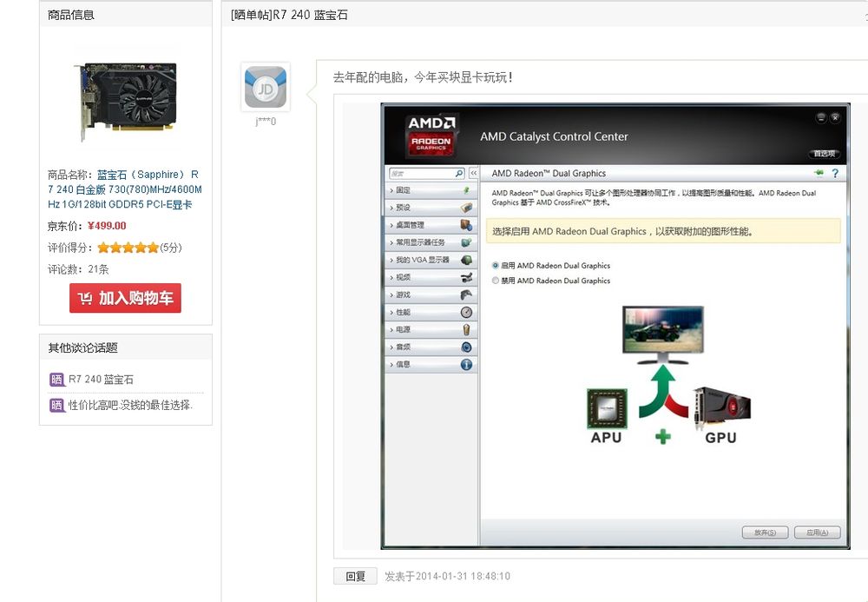Click the 放弃(S) discard button
Image resolution: width=868 pixels, height=602 pixels.
tap(765, 533)
